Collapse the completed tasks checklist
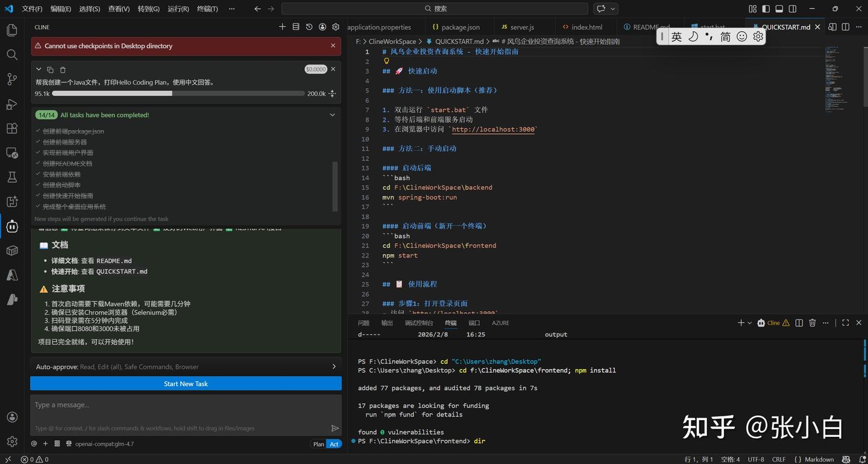 (x=332, y=115)
